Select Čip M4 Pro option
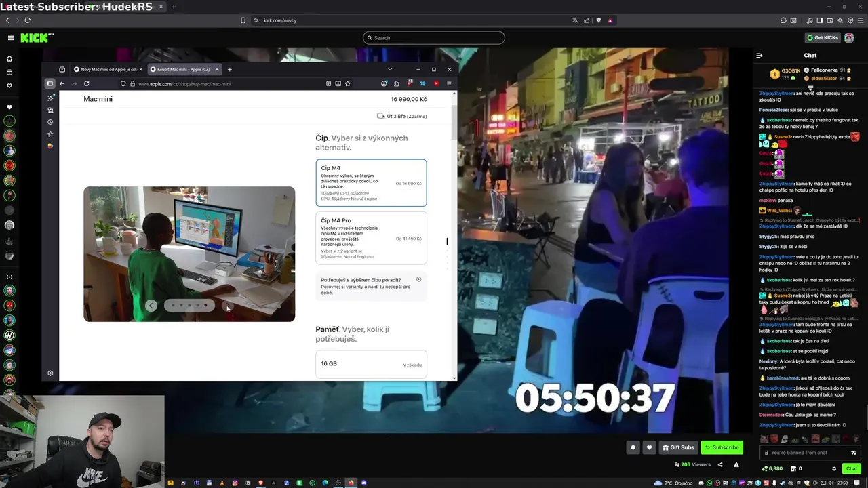Image resolution: width=868 pixels, height=488 pixels. (x=371, y=238)
